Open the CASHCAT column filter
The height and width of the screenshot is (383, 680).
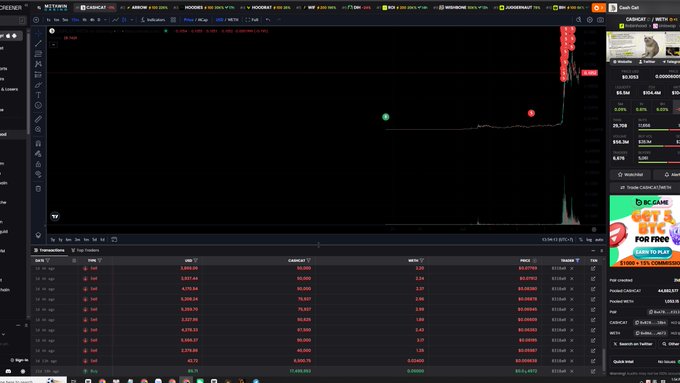coord(308,261)
